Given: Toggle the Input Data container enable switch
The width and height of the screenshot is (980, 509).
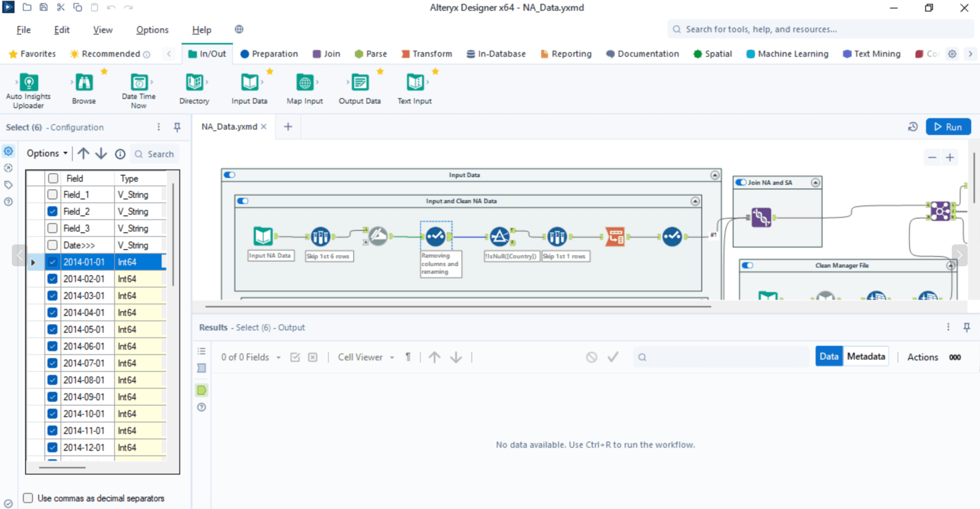Looking at the screenshot, I should click(230, 175).
